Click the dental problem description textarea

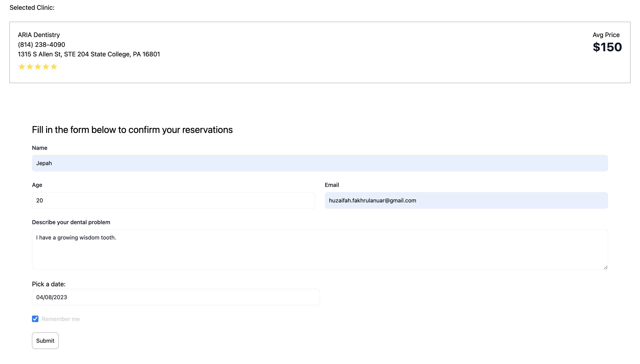(x=320, y=249)
